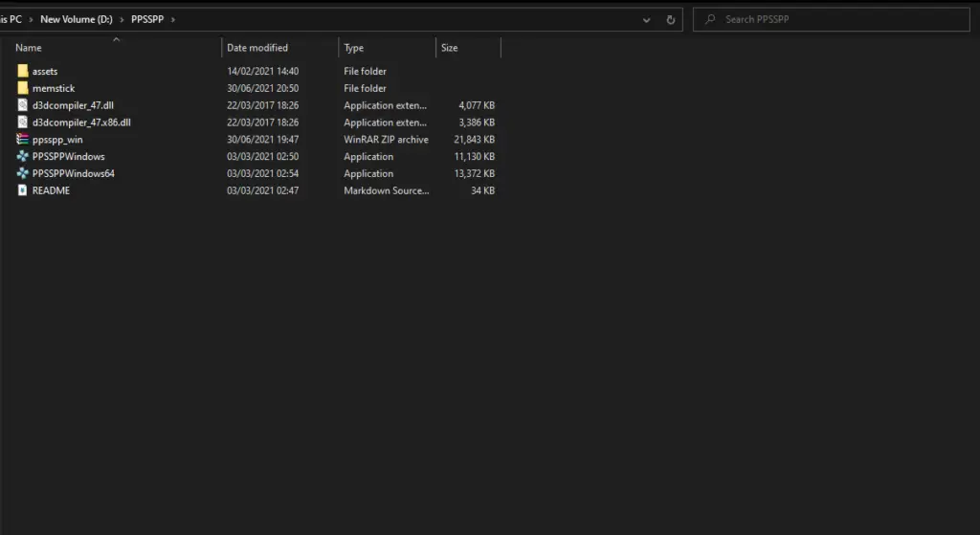
Task: Select the assets folder name
Action: click(x=45, y=71)
